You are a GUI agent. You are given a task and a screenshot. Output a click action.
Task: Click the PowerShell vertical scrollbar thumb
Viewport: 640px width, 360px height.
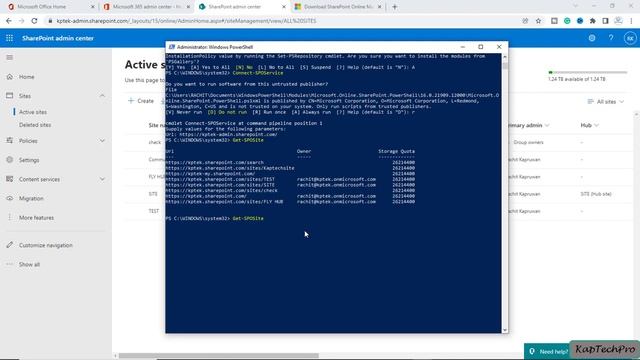tap(505, 65)
